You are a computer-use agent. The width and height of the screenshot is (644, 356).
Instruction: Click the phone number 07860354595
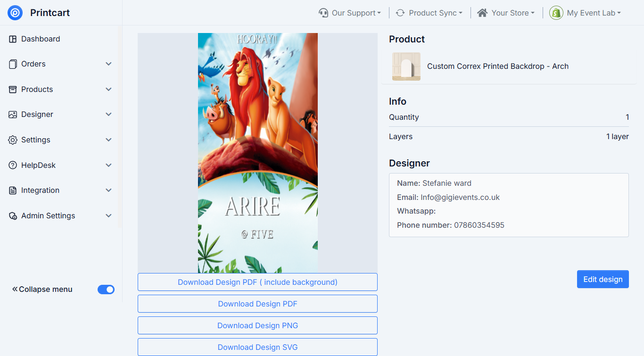[x=479, y=225]
